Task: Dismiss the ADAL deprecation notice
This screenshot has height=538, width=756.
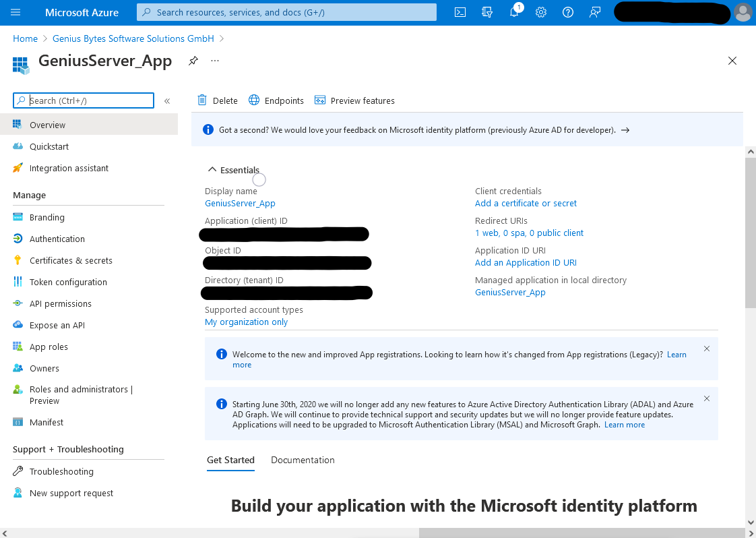Action: point(707,398)
